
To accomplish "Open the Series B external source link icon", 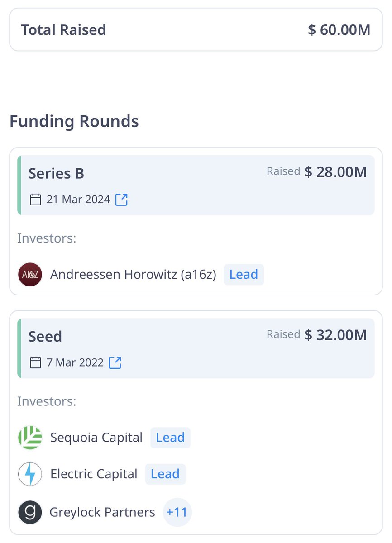I will [121, 200].
